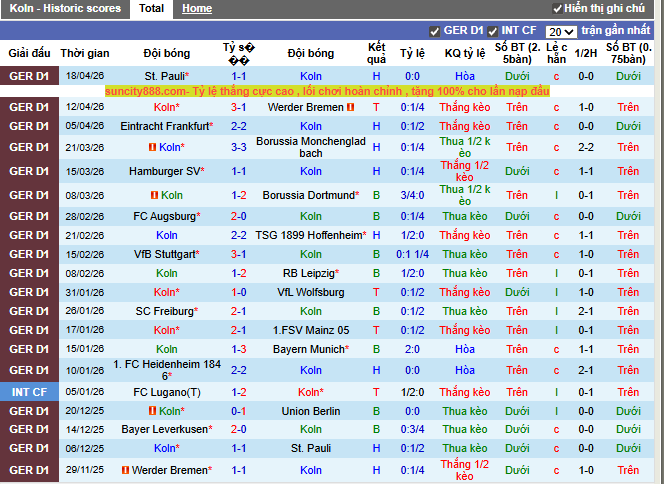664x484 pixels.
Task: Open the Eintracht Frankfurt team link
Action: coord(165,126)
